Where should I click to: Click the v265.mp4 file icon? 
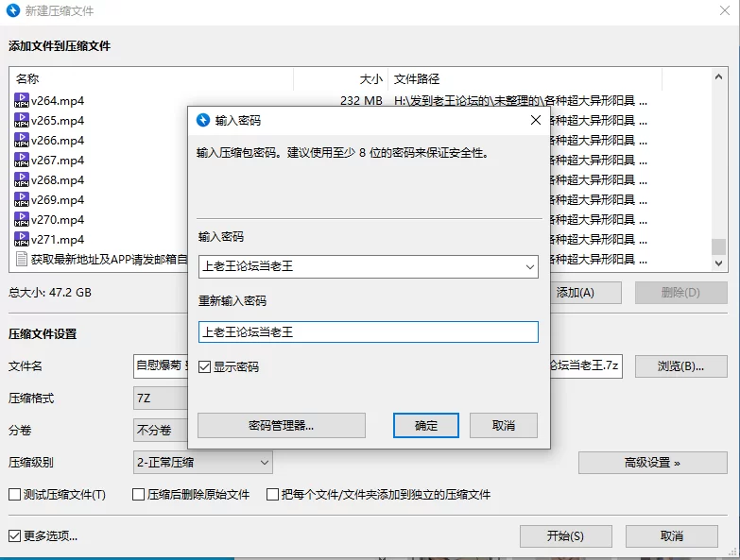[x=21, y=120]
